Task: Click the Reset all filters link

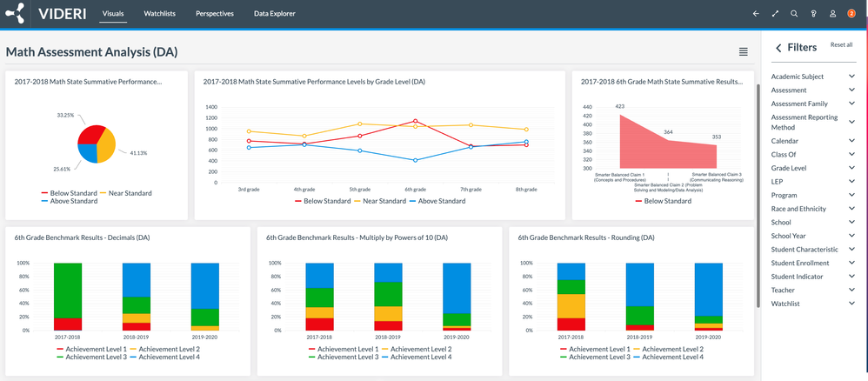Action: (x=841, y=44)
